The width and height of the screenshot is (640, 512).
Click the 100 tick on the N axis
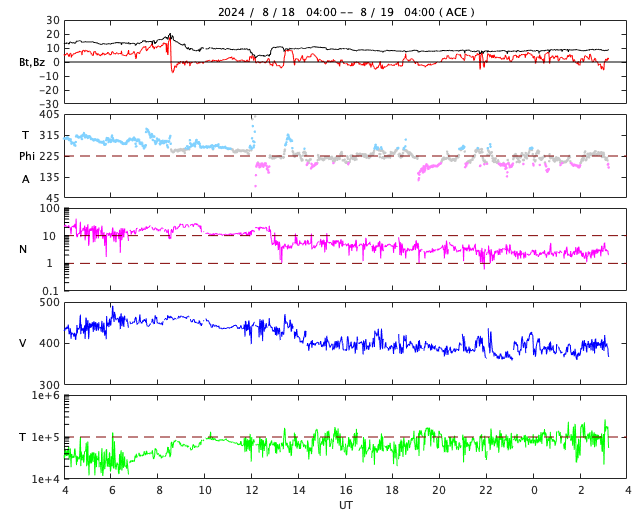click(49, 208)
